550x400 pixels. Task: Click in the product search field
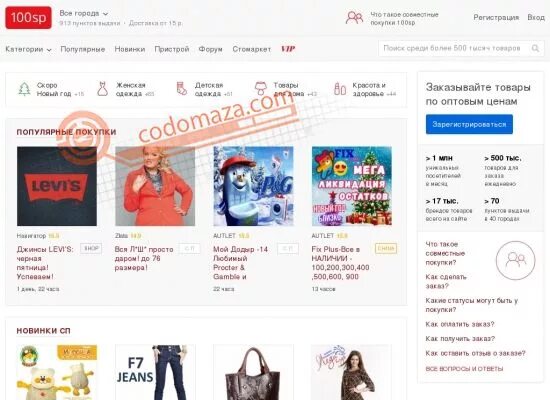click(x=454, y=48)
